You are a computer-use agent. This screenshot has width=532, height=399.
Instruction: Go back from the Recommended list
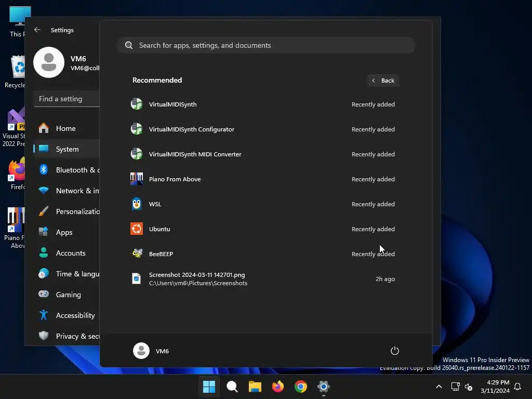pos(383,81)
